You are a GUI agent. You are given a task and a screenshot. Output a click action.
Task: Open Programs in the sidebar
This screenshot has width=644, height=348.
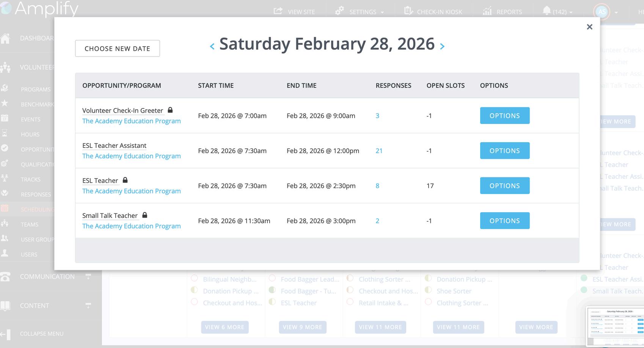pos(36,89)
